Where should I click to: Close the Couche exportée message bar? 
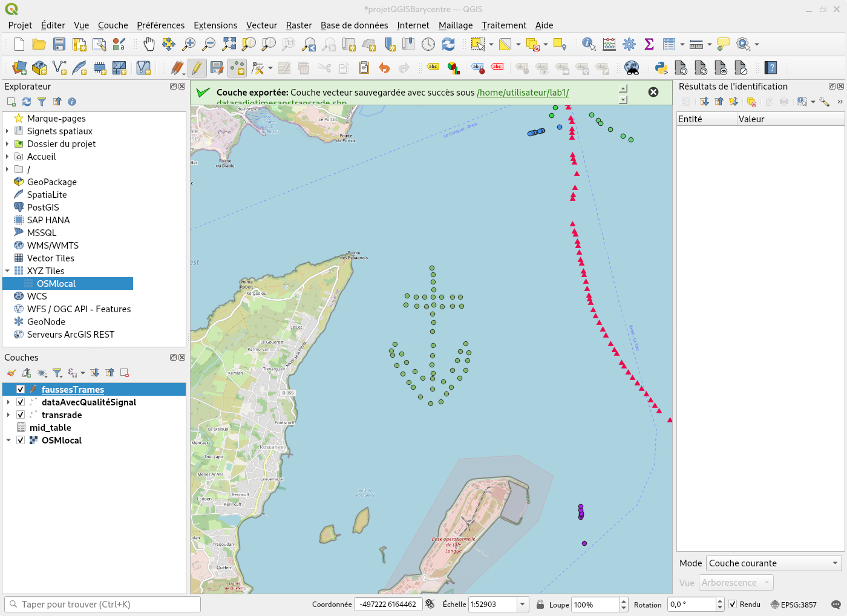coord(653,92)
